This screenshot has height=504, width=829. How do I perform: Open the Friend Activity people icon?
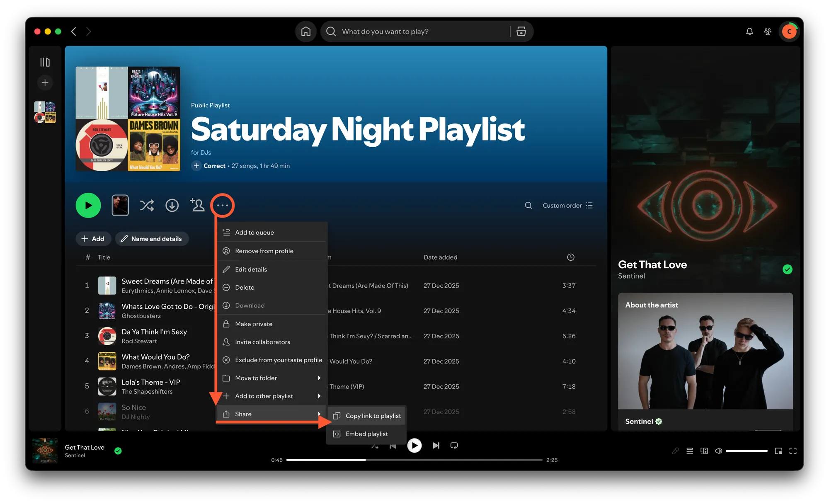coord(768,31)
